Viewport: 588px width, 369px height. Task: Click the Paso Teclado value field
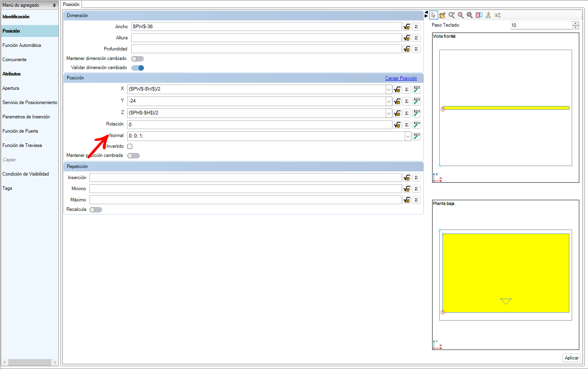pyautogui.click(x=541, y=25)
